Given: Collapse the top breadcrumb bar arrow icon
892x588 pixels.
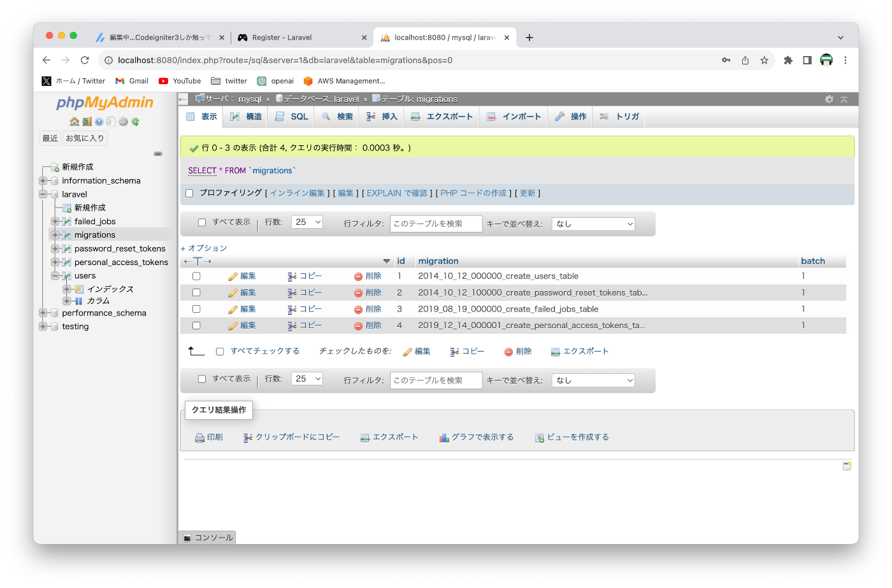Looking at the screenshot, I should (x=844, y=99).
